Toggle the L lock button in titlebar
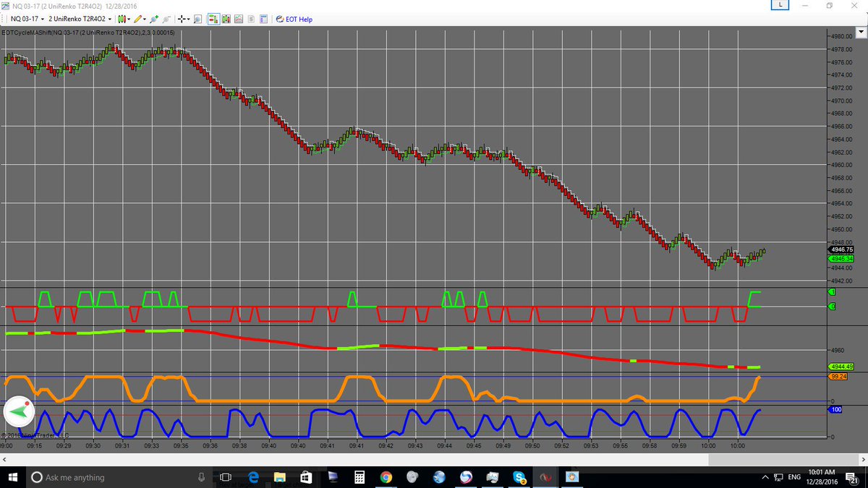The height and width of the screenshot is (488, 868). click(x=780, y=5)
